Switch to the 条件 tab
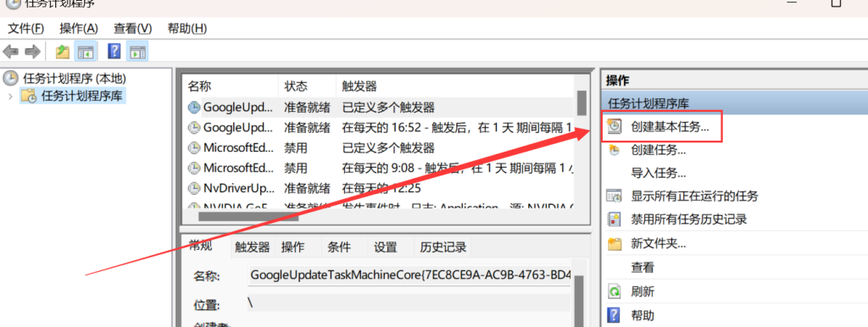Image resolution: width=868 pixels, height=327 pixels. point(339,247)
